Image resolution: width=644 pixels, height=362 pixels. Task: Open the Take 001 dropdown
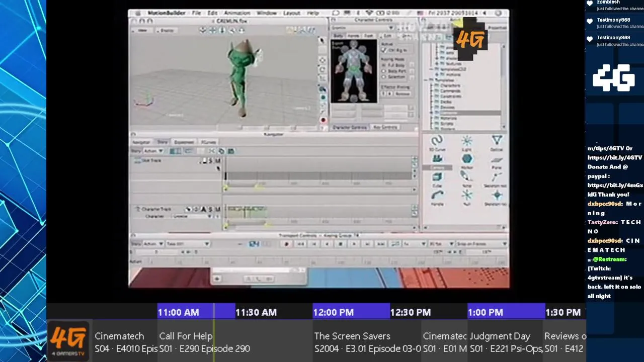point(187,244)
